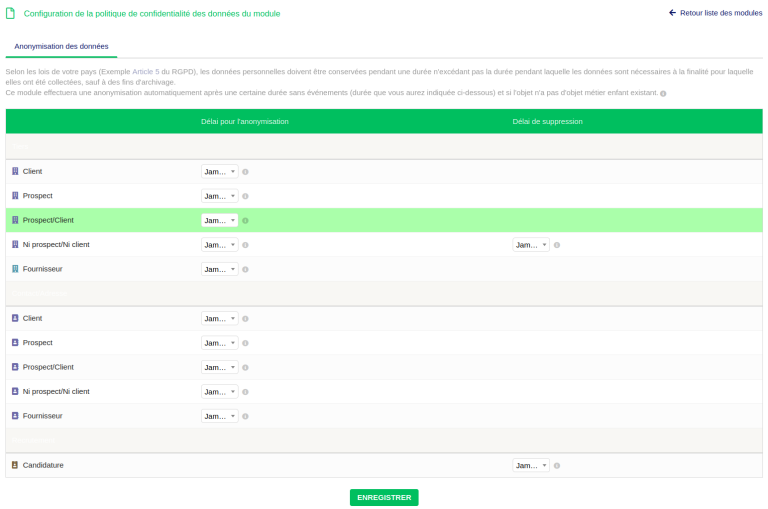The width and height of the screenshot is (768, 509).
Task: Click the back arrow icon before Retour liste
Action: point(672,13)
